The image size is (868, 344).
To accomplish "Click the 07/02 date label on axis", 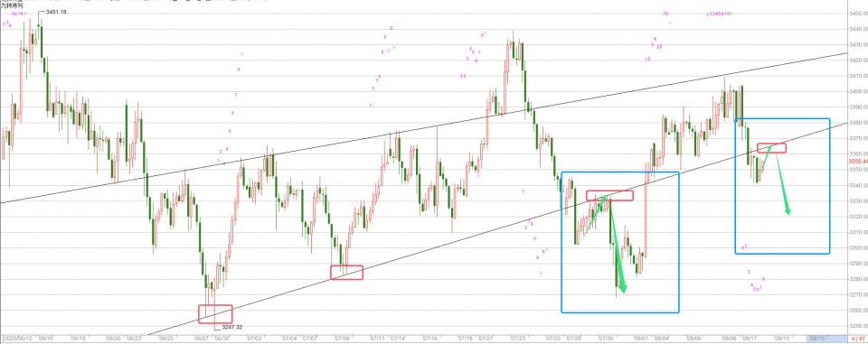I will tap(255, 337).
